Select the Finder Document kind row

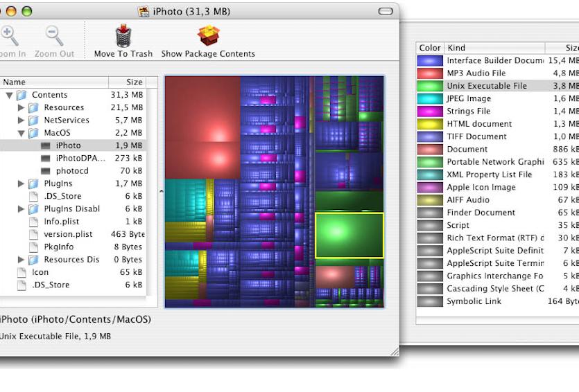pyautogui.click(x=497, y=213)
